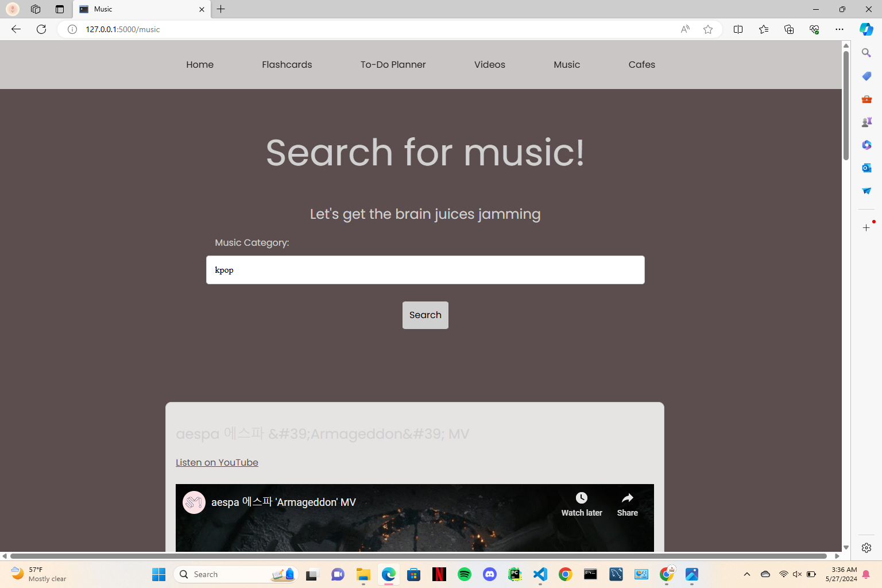Open tab actions menu icon

60,9
